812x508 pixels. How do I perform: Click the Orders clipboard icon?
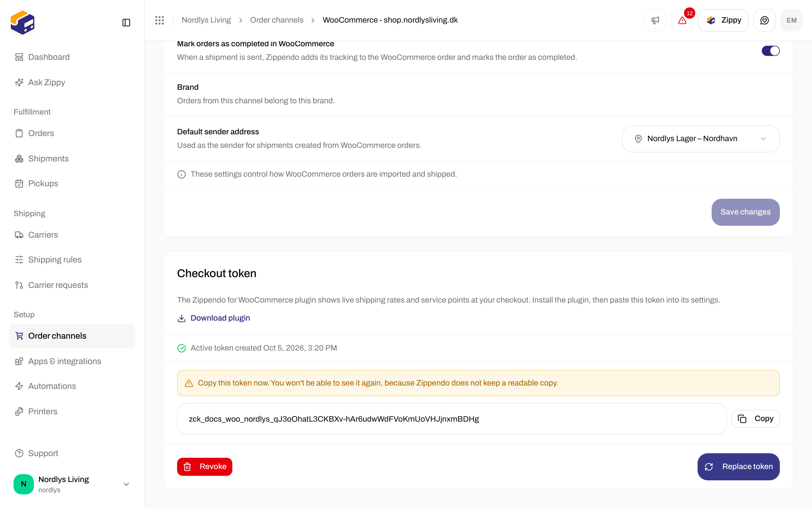19,133
